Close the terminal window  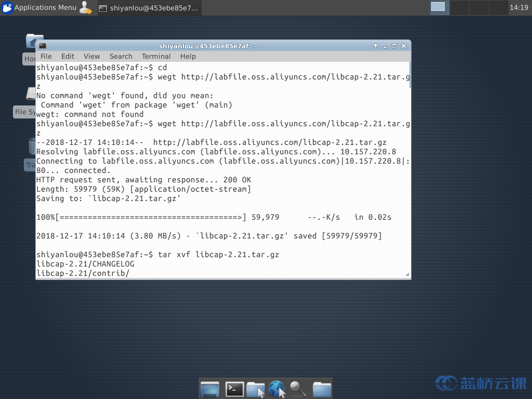[404, 46]
